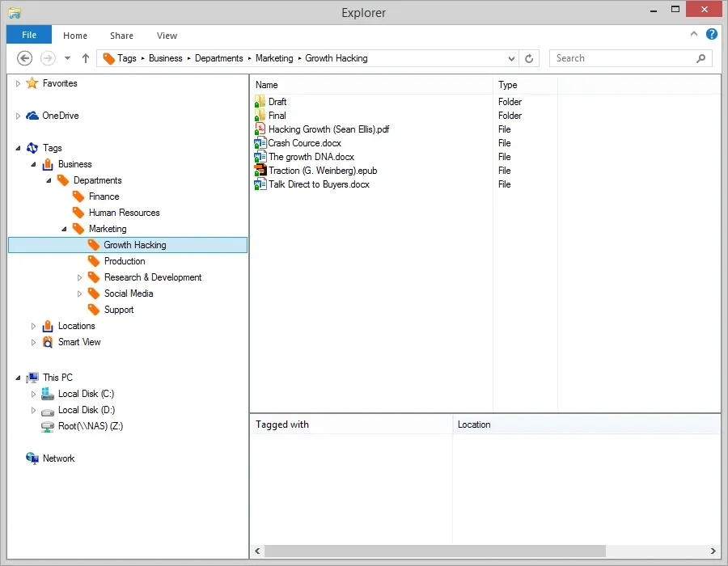Click the back navigation arrow
728x566 pixels.
point(24,58)
